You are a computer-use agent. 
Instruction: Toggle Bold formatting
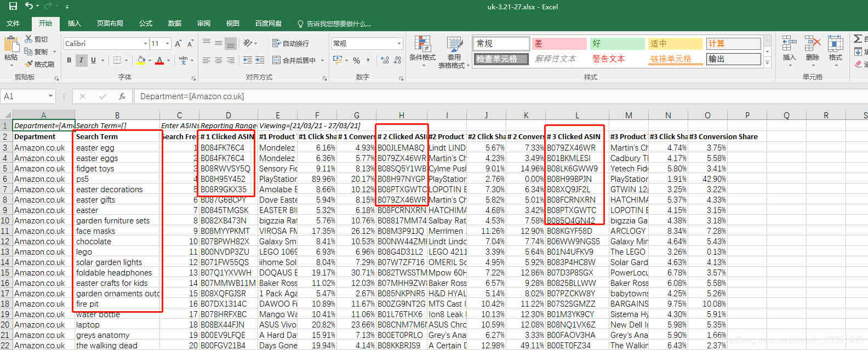pyautogui.click(x=69, y=60)
